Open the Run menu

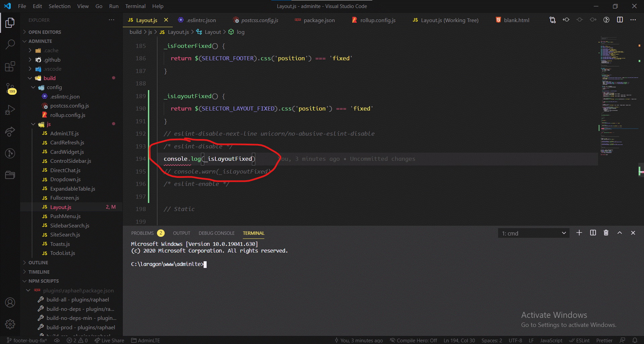113,6
